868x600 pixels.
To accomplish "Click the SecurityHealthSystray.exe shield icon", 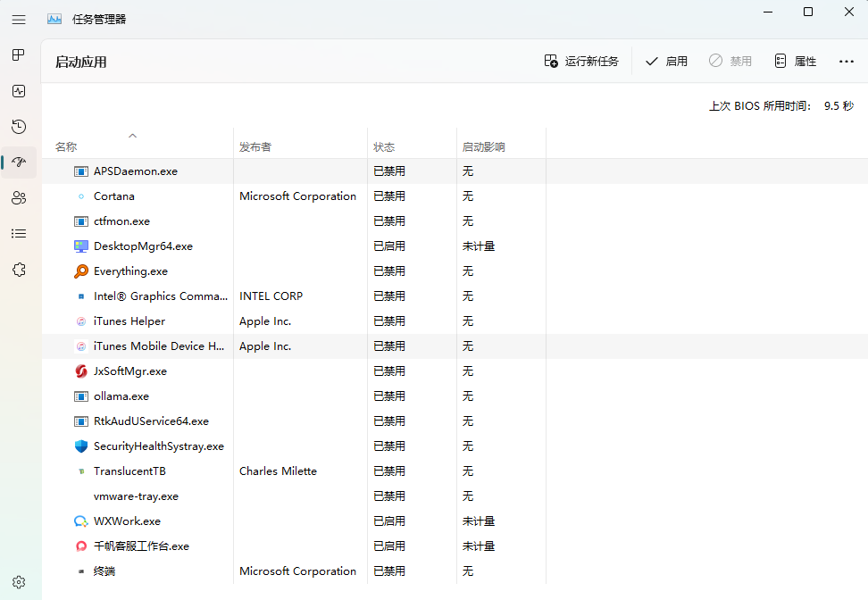I will click(x=81, y=446).
